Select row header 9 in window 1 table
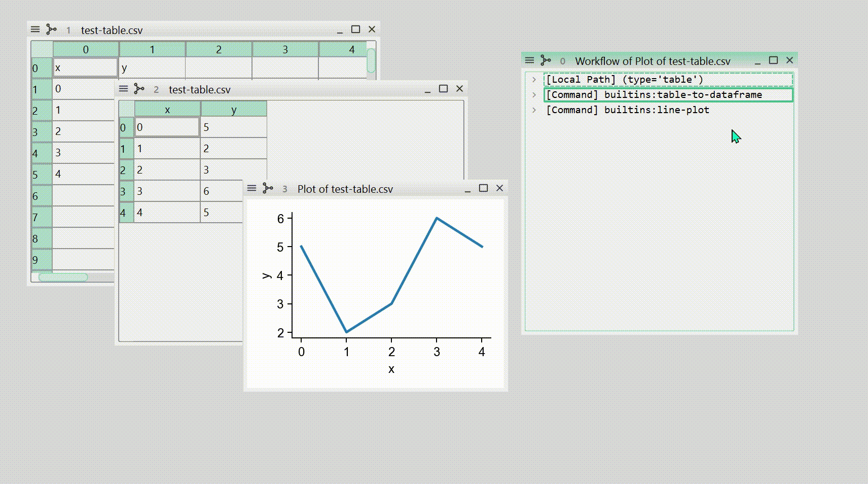 (x=42, y=260)
